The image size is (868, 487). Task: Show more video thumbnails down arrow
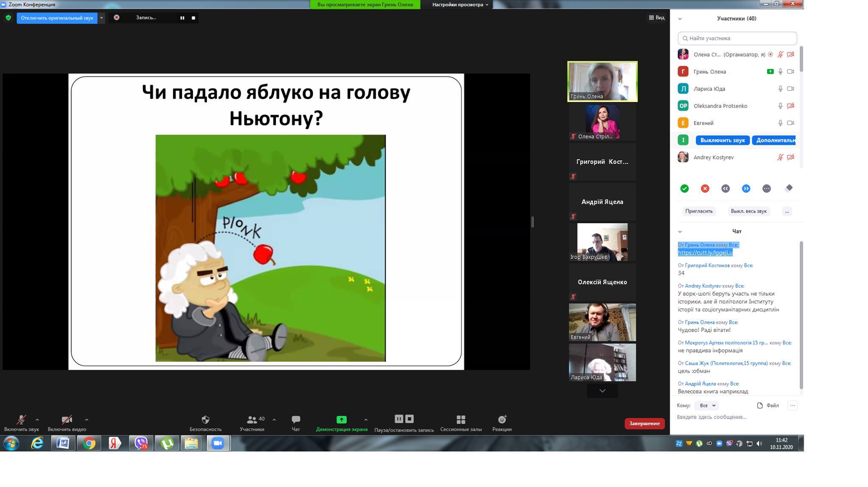pos(602,391)
